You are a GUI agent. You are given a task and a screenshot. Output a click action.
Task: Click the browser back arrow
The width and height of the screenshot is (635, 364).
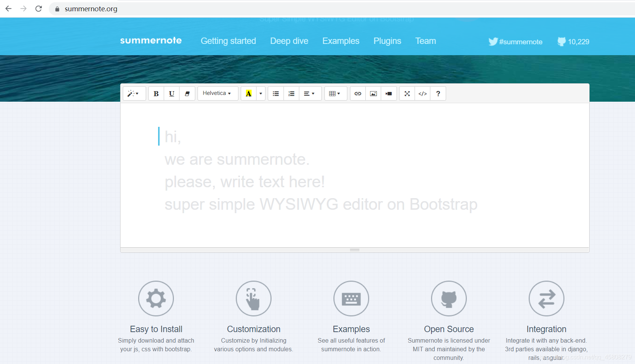[8, 9]
